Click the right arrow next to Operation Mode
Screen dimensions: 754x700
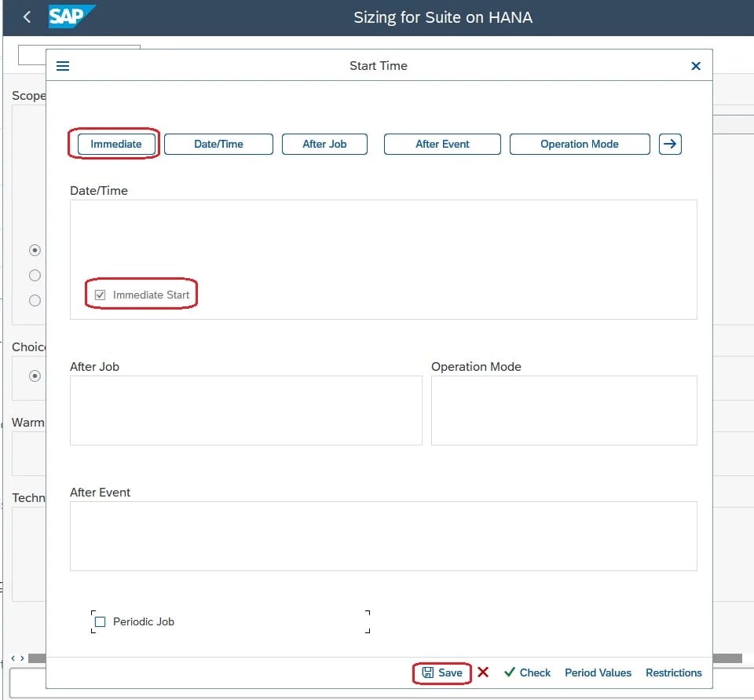click(x=670, y=144)
